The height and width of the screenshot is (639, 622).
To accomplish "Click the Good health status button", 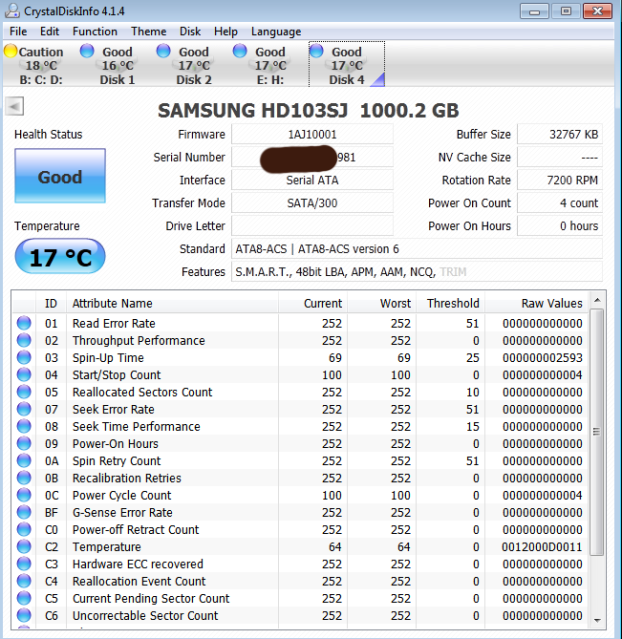I will point(60,176).
